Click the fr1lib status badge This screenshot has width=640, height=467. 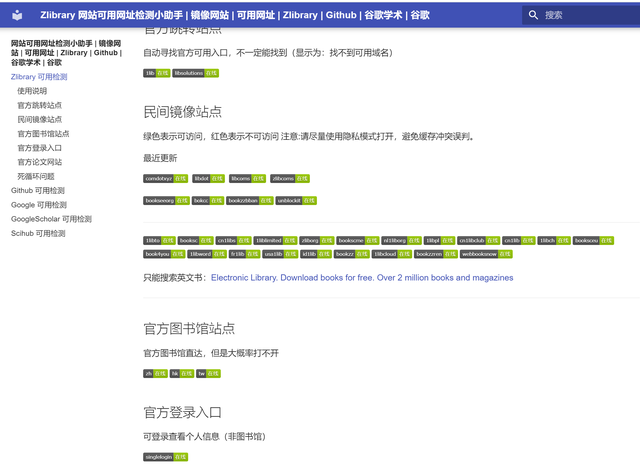[x=244, y=254]
